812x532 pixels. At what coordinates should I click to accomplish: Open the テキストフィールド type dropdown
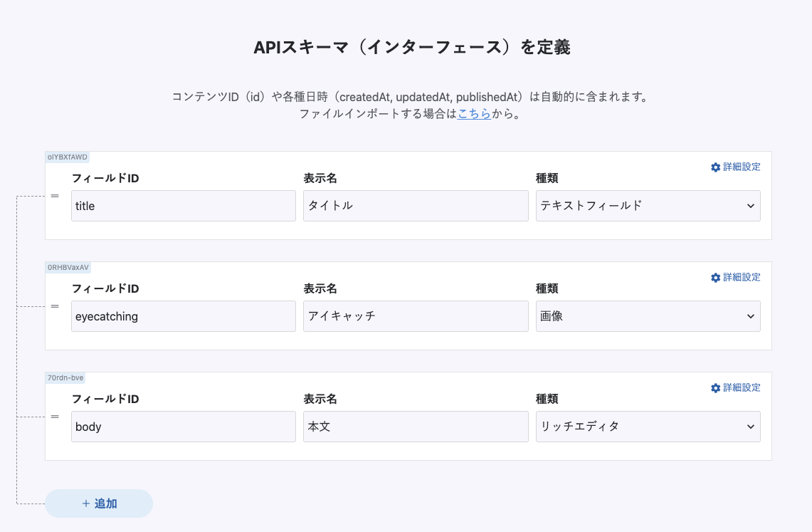click(x=648, y=206)
